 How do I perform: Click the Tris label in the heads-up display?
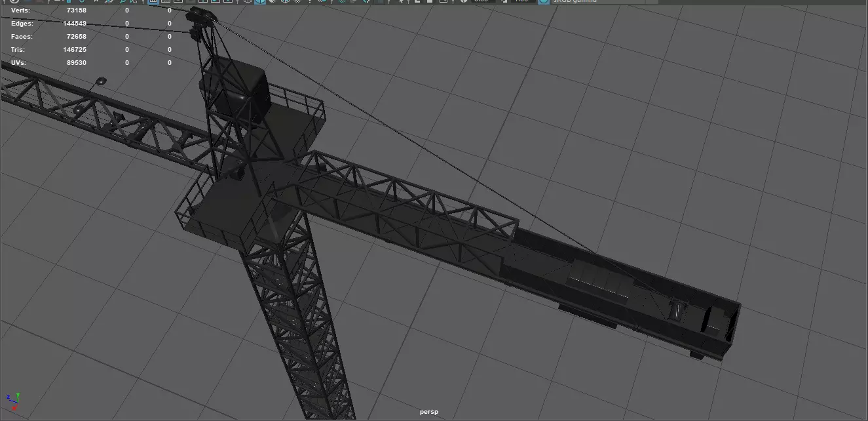pyautogui.click(x=18, y=50)
